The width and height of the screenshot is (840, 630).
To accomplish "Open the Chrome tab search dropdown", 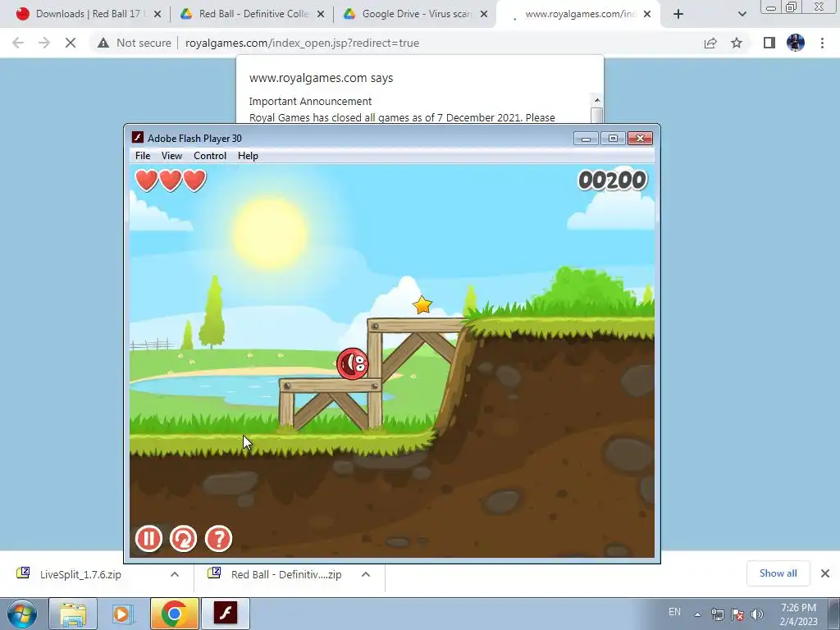I will [742, 14].
